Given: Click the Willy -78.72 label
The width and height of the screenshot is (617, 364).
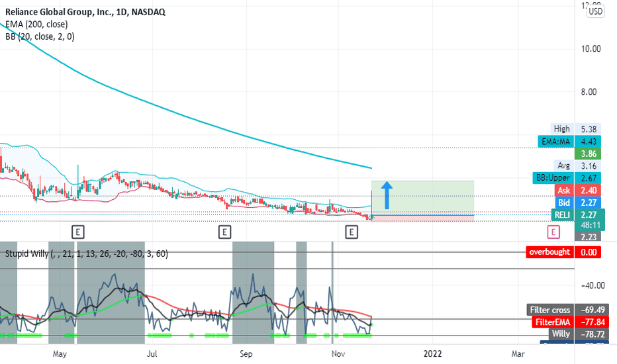Looking at the screenshot, I should pos(579,334).
